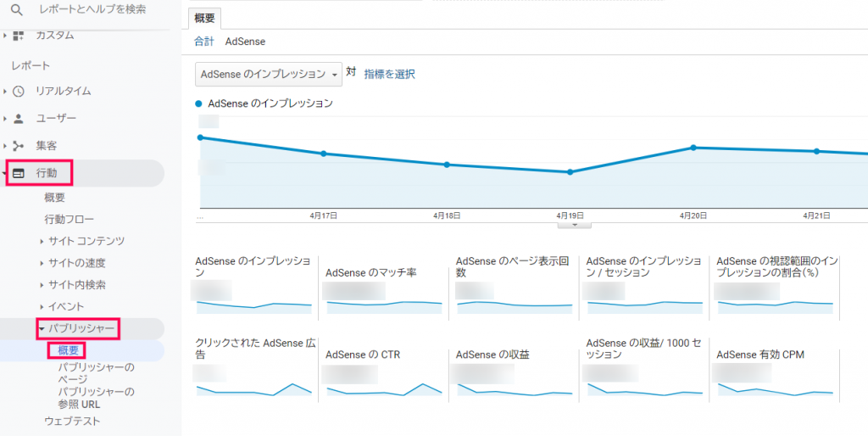The width and height of the screenshot is (868, 436).
Task: Click the ユーザー person icon
Action: click(19, 119)
